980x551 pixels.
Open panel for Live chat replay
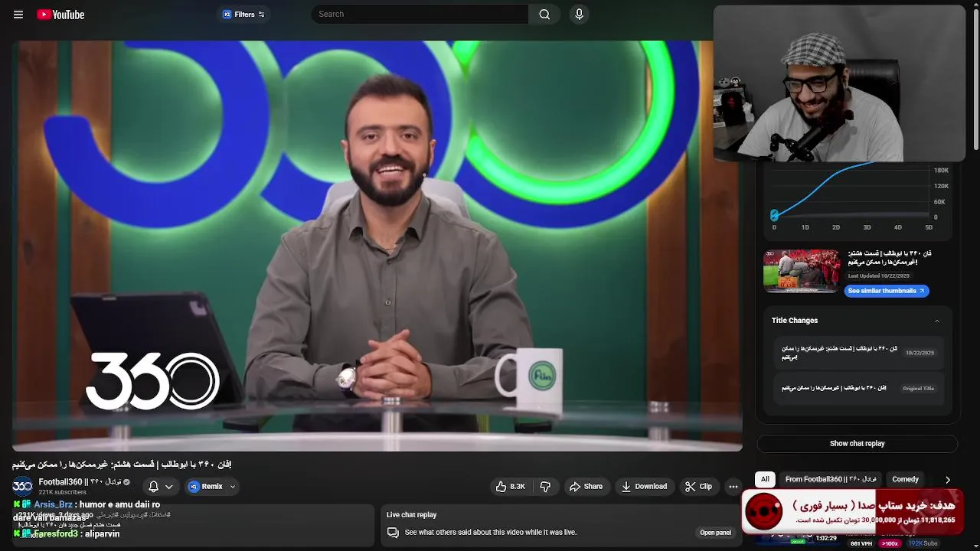[715, 533]
